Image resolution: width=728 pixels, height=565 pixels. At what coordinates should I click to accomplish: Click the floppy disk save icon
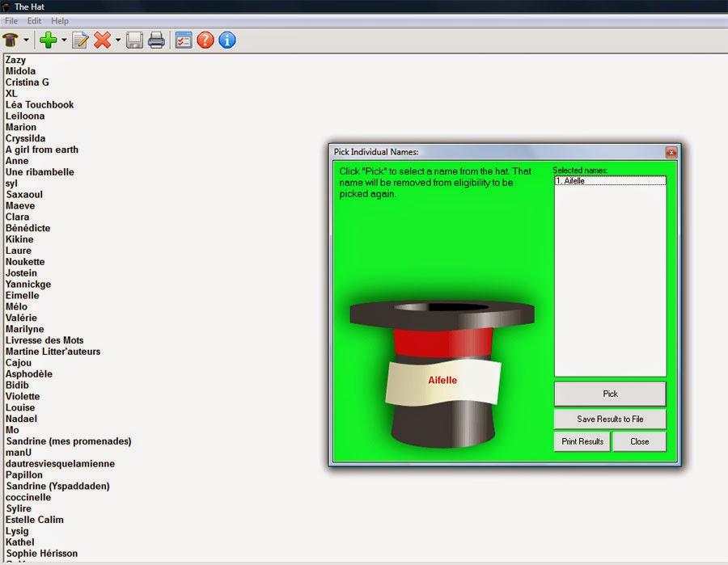(x=134, y=40)
